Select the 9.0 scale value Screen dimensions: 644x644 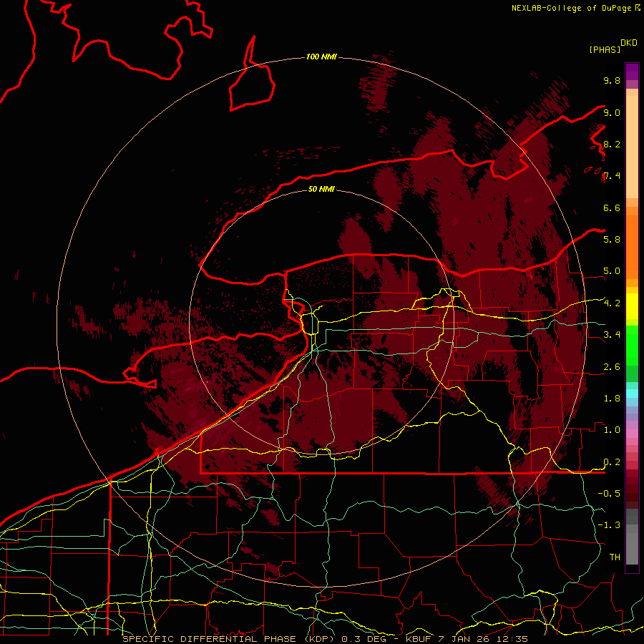point(612,112)
